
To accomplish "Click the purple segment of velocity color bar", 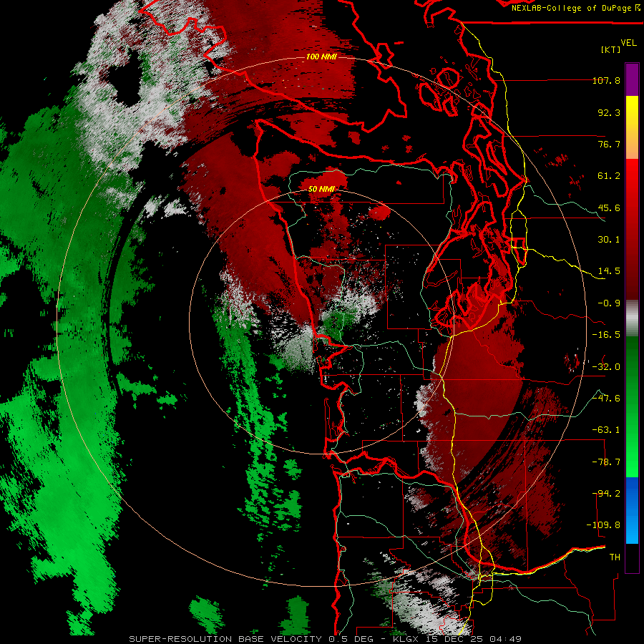I will click(632, 79).
